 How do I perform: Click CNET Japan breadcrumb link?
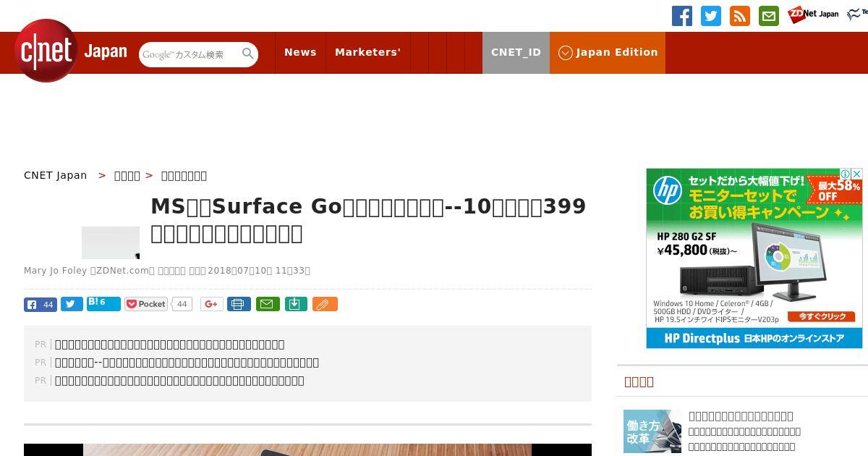tap(56, 175)
